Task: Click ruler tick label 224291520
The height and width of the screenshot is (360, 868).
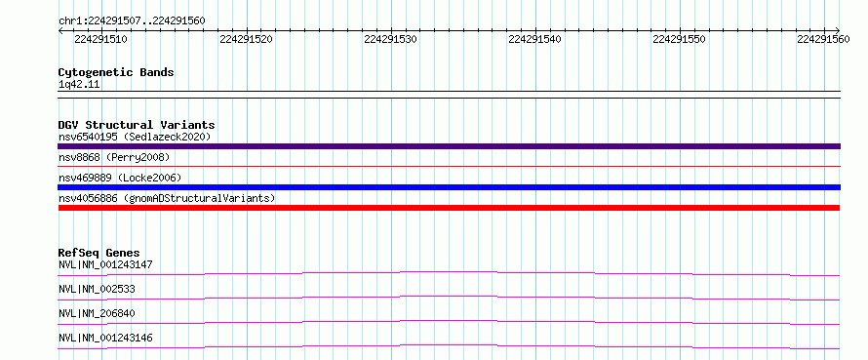Action: 246,39
